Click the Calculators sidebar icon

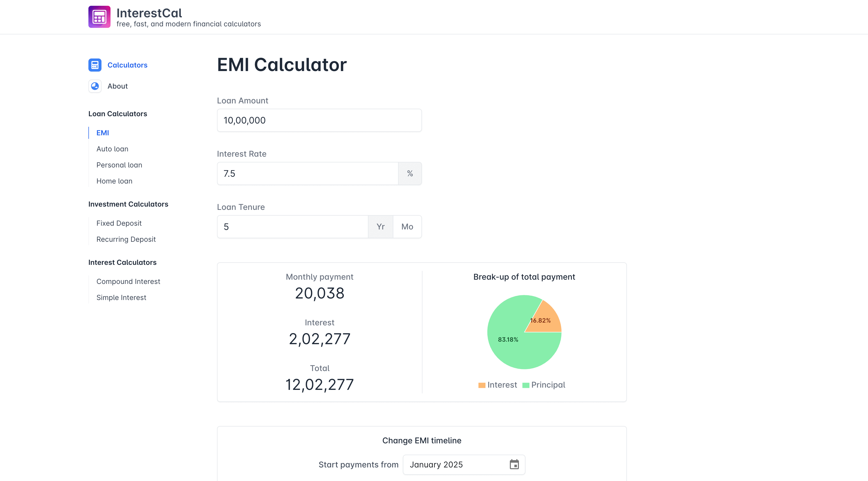95,65
